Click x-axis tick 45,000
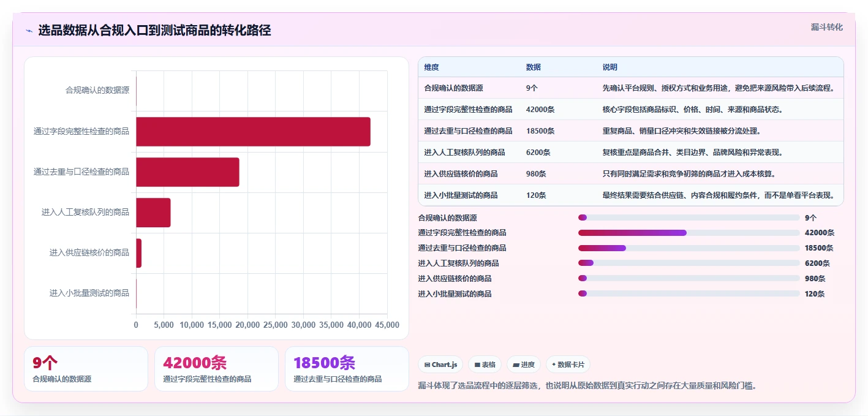The image size is (868, 416). 387,325
